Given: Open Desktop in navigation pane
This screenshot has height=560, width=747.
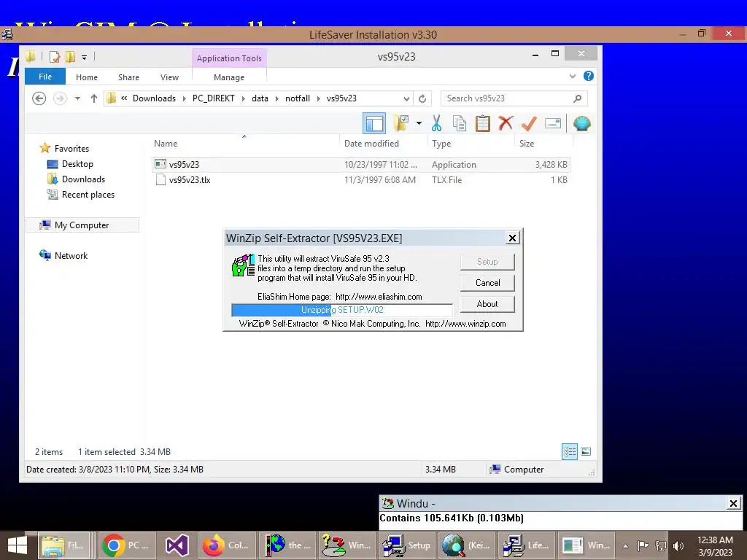Looking at the screenshot, I should (x=77, y=164).
